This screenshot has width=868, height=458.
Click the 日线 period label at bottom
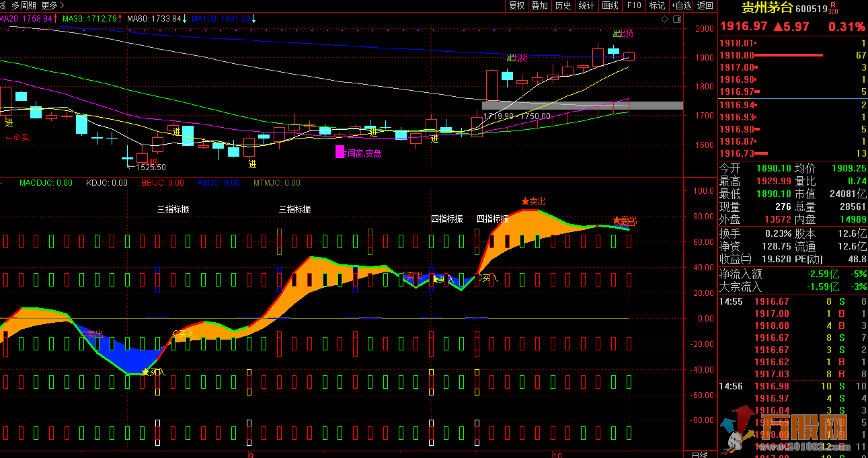click(699, 455)
